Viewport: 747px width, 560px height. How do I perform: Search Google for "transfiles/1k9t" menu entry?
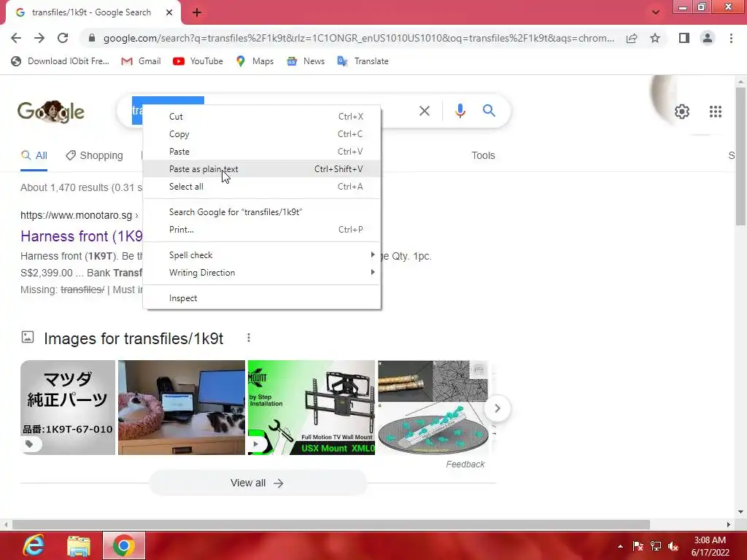pos(262,212)
